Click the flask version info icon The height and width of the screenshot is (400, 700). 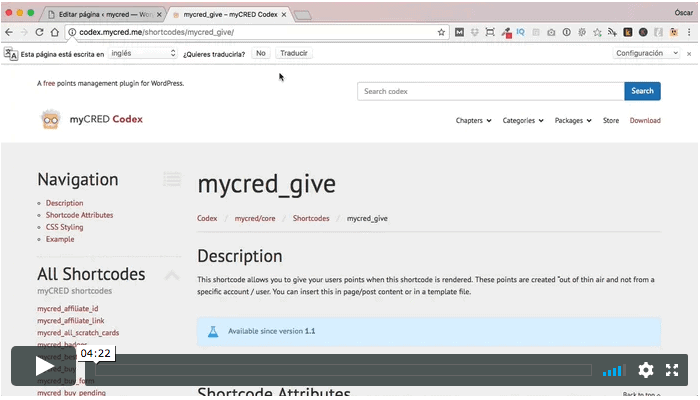213,331
